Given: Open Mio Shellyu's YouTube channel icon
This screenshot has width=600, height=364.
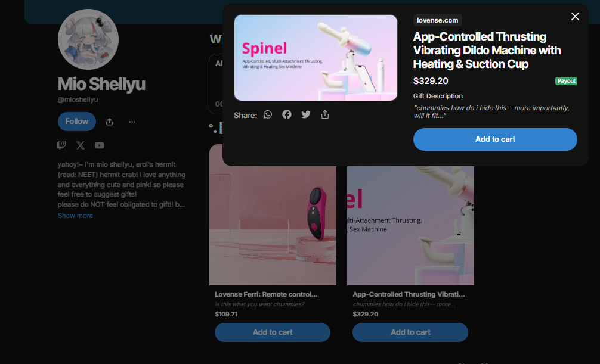Looking at the screenshot, I should pos(100,145).
